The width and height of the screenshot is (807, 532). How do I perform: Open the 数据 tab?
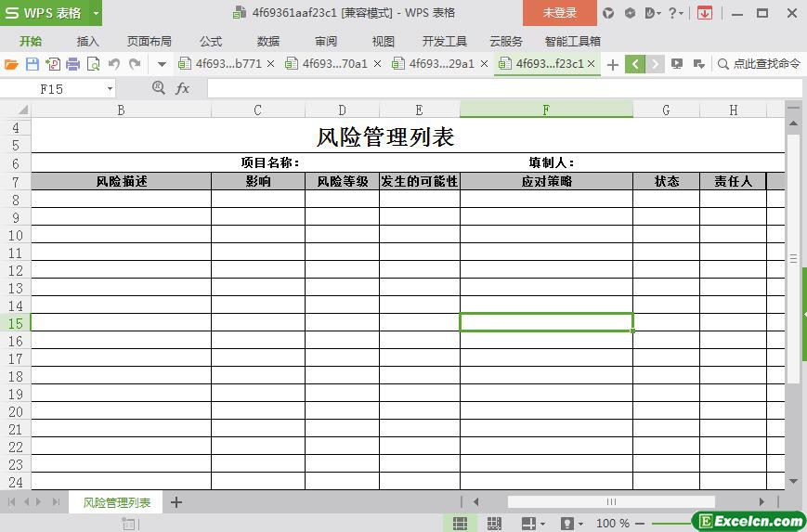(x=268, y=41)
